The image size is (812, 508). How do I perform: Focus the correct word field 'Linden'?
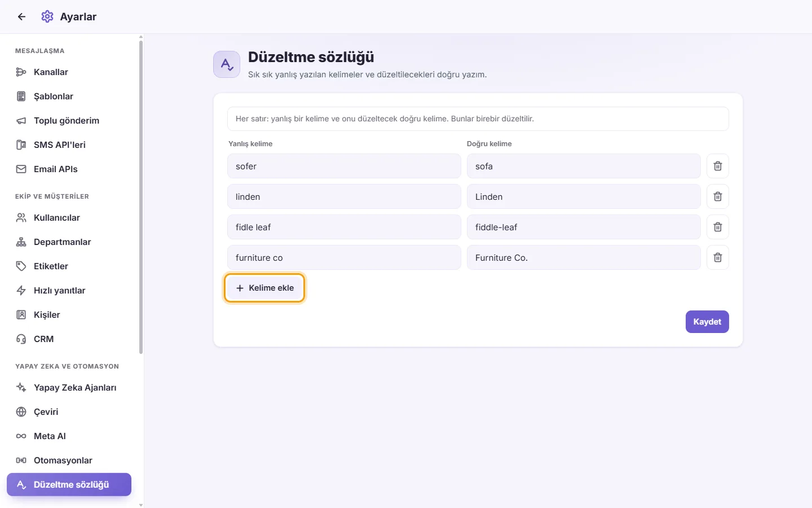click(x=584, y=196)
